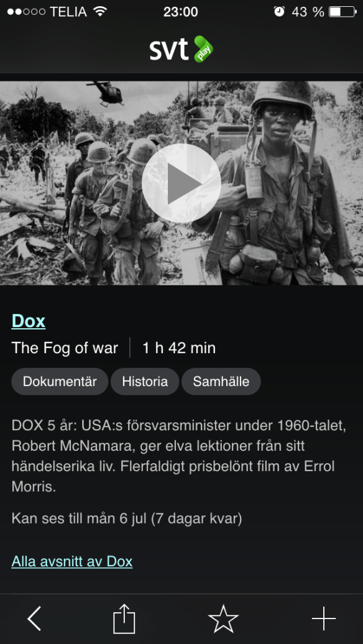Tap the alarm clock status icon
Viewport: 363px width, 644px height.
click(x=279, y=11)
